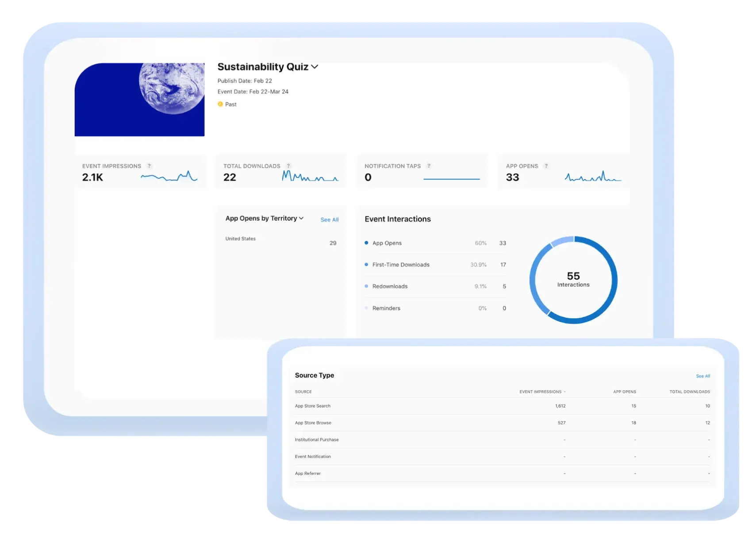The image size is (756, 539).
Task: Expand the App Opens by Territory dropdown
Action: click(x=301, y=219)
